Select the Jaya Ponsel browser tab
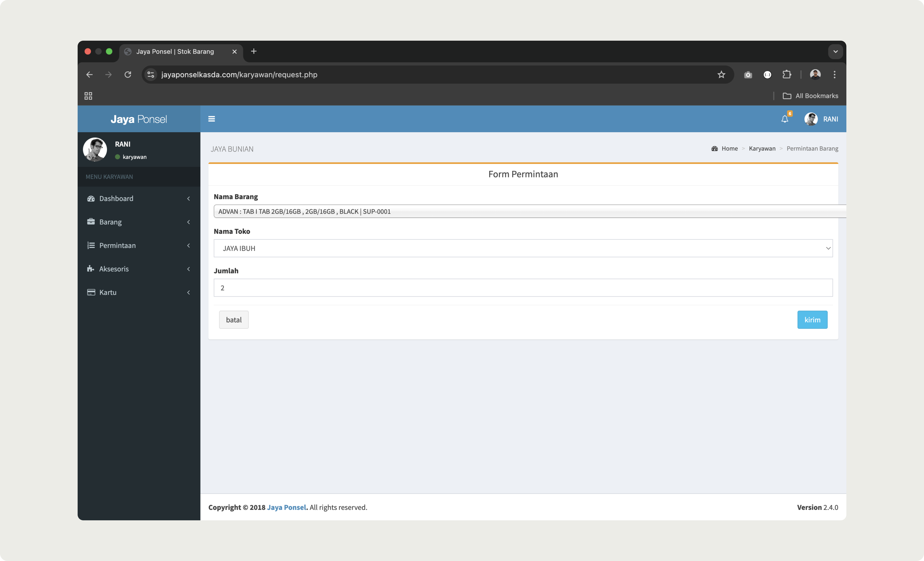 pyautogui.click(x=176, y=52)
